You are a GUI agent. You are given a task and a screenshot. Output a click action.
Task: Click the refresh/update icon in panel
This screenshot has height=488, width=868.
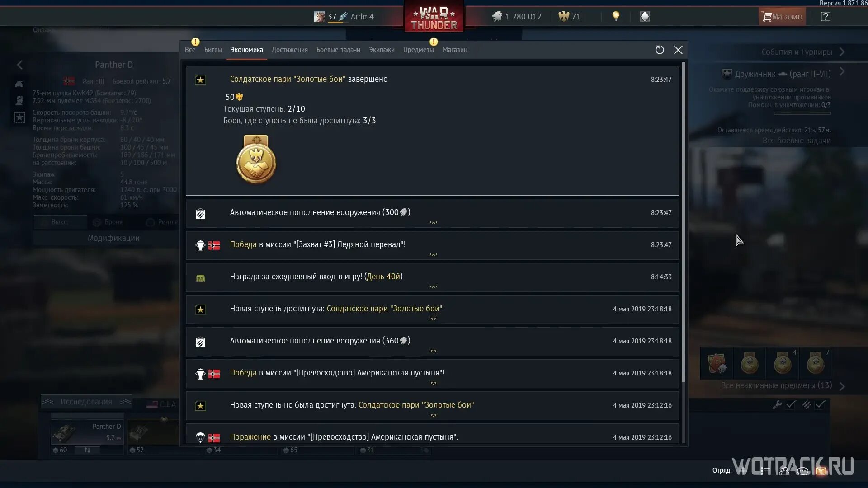660,49
